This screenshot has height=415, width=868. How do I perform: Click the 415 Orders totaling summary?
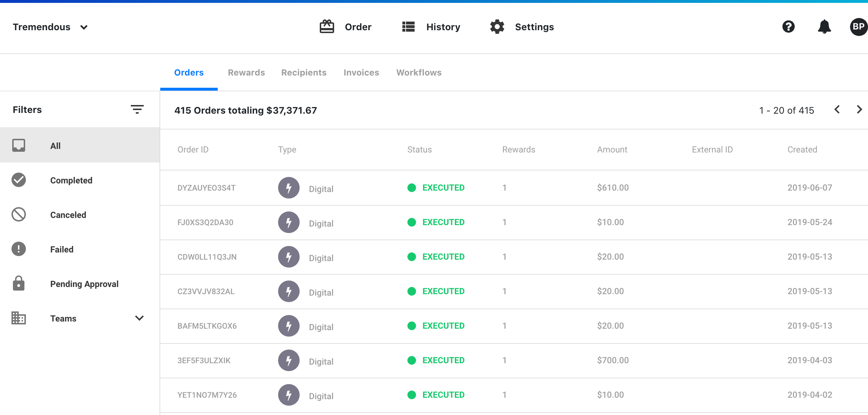246,110
